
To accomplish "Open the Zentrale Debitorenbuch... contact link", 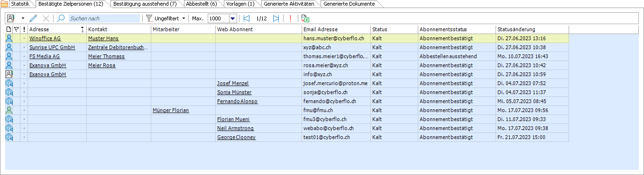I will click(x=119, y=47).
